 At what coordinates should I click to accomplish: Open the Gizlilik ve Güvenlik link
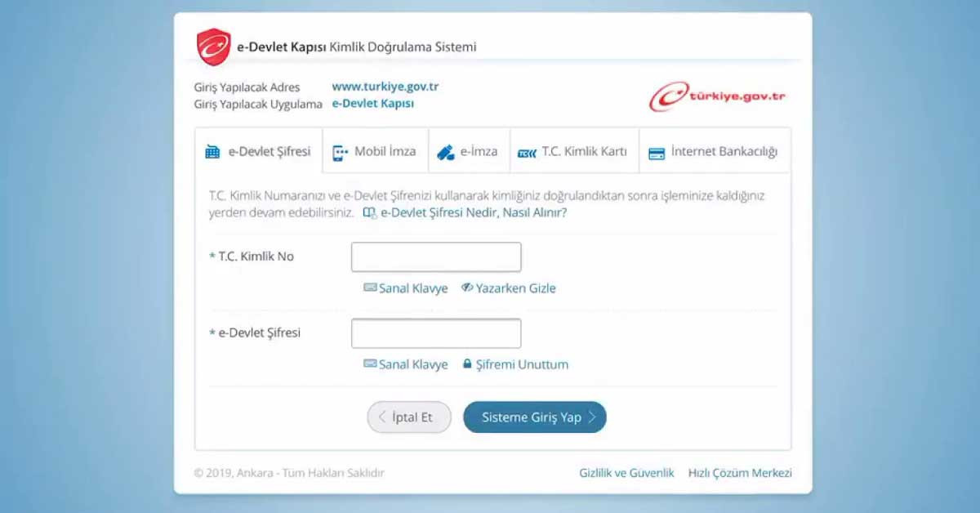pyautogui.click(x=627, y=473)
